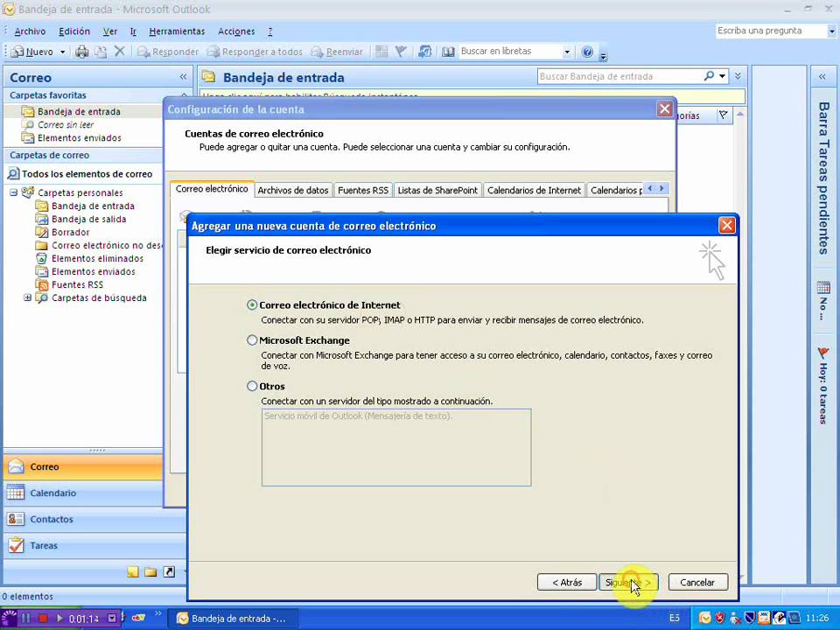
Task: Open Bandeja de salida folder
Action: tap(89, 219)
